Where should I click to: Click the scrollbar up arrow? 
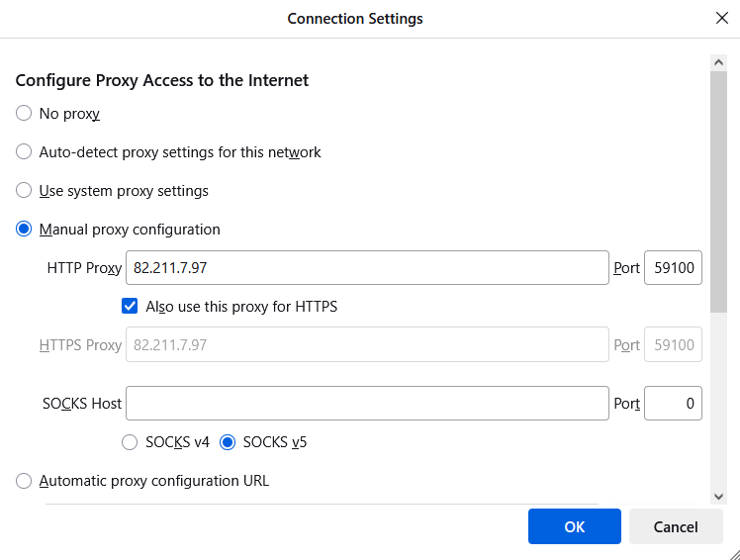click(718, 62)
